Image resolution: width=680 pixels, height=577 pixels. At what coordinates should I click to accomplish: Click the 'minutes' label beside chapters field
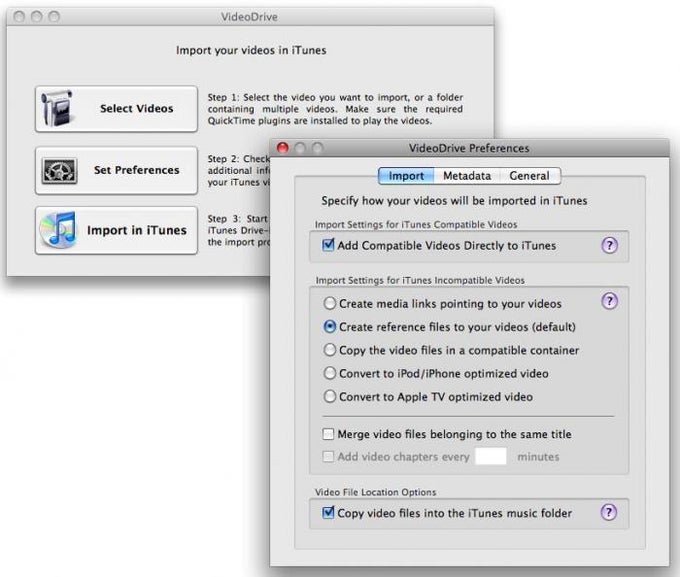click(538, 457)
